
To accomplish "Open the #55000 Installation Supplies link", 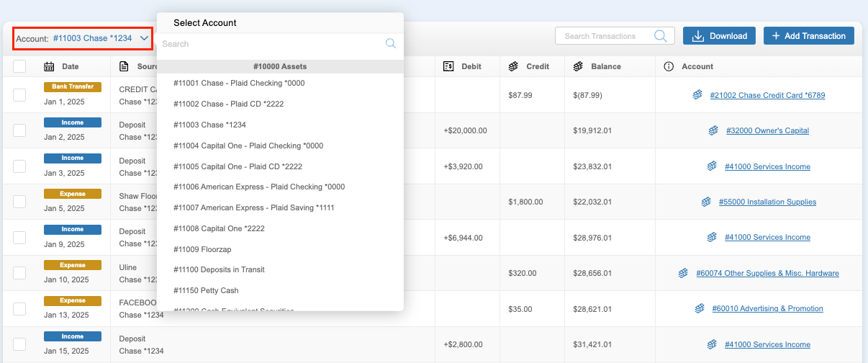I will (767, 202).
